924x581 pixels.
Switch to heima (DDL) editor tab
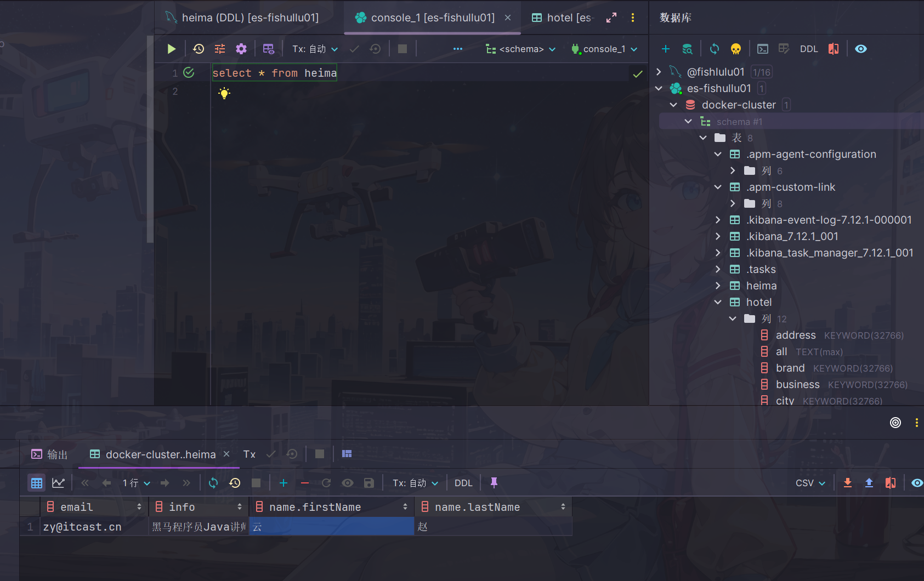pos(242,18)
